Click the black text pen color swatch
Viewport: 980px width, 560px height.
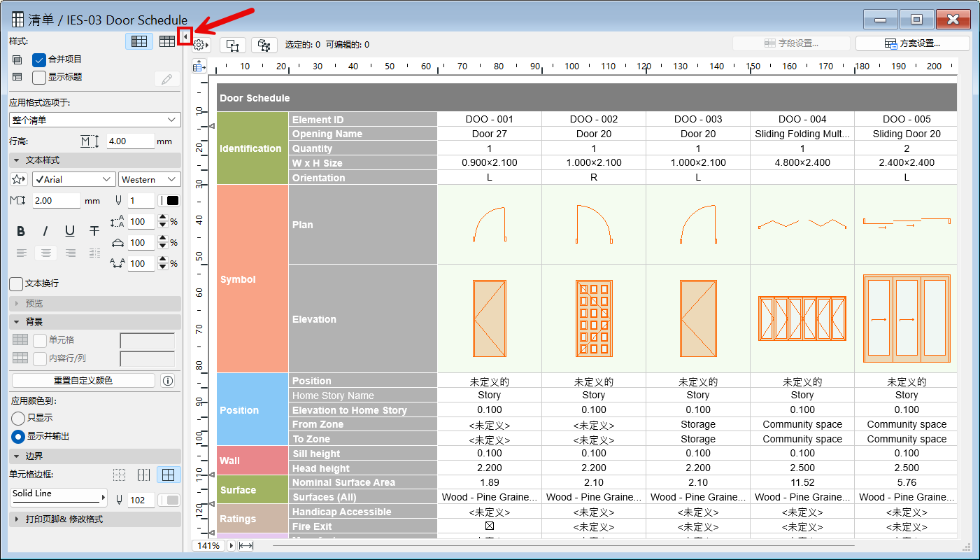[169, 201]
